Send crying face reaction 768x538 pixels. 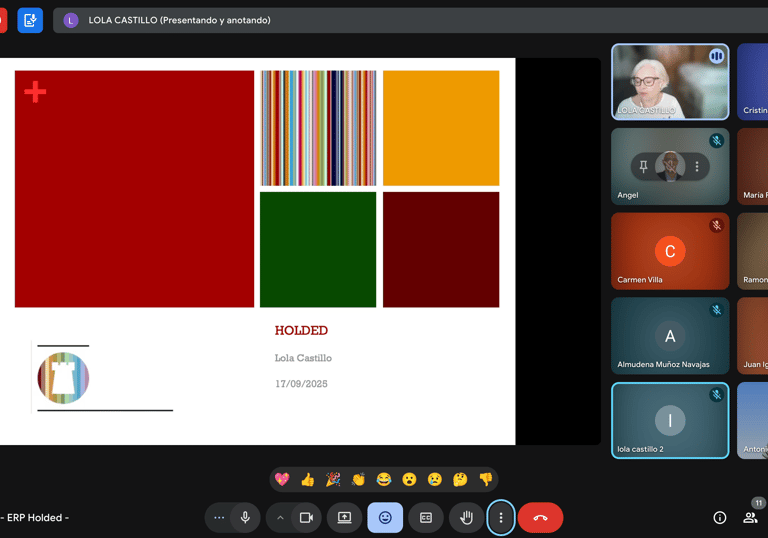coord(435,479)
